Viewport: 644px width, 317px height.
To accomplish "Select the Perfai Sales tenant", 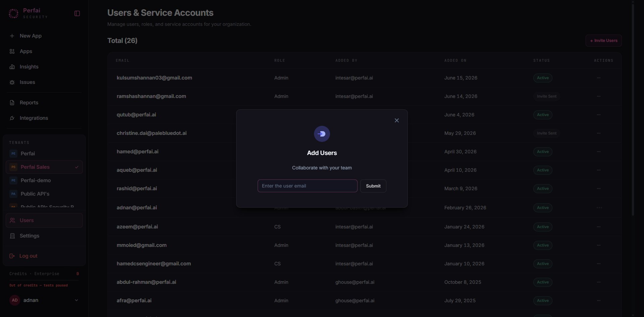I will click(44, 167).
